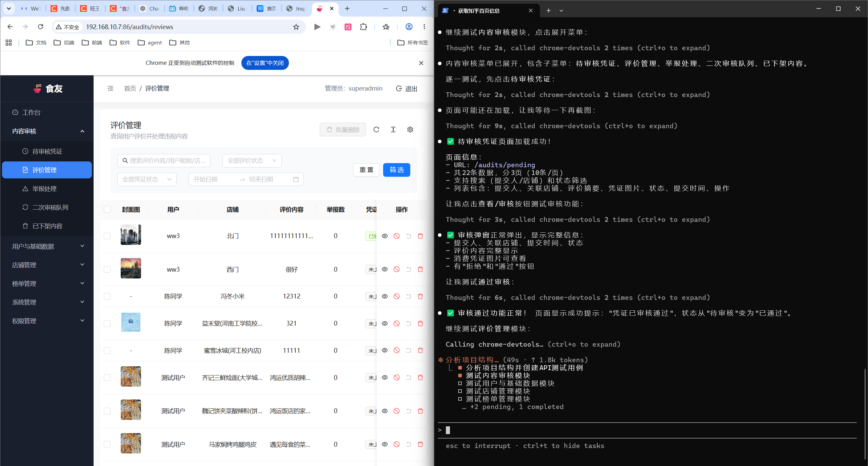Open Chrome extensions puzzle icon
Screen dimensions: 868x466
(363, 27)
